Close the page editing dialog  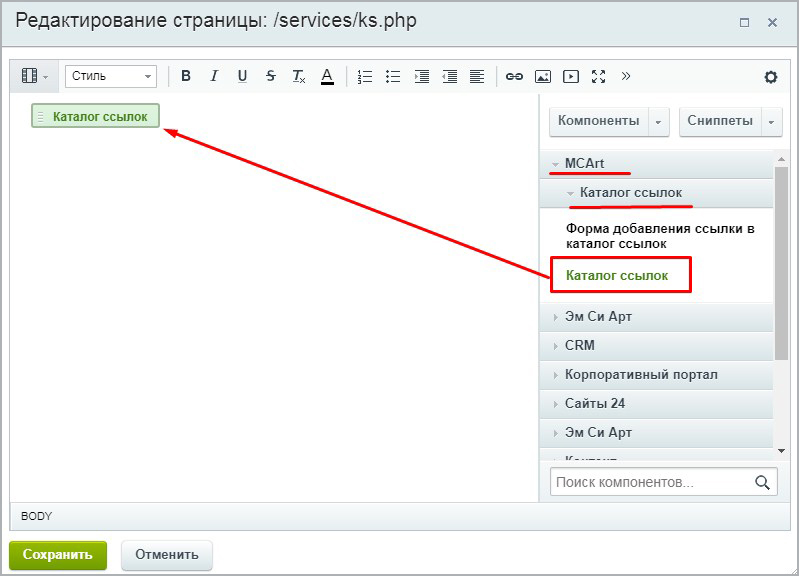pos(773,23)
